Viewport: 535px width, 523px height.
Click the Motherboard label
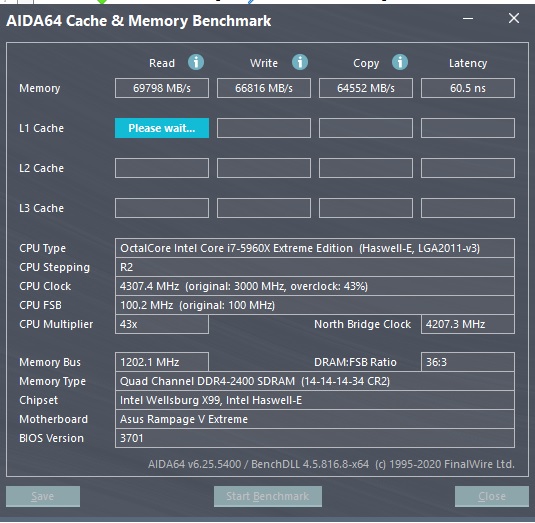[x=53, y=419]
